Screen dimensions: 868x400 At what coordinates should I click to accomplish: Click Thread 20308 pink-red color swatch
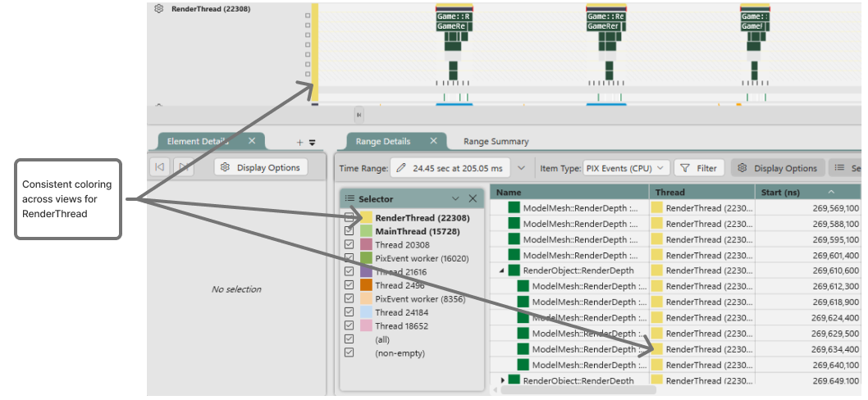coord(366,244)
